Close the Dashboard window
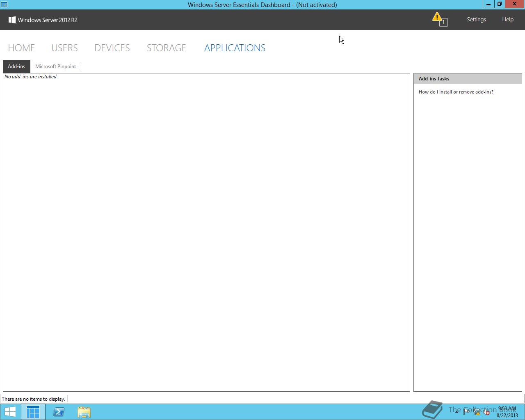This screenshot has height=420, width=525. 514,4
